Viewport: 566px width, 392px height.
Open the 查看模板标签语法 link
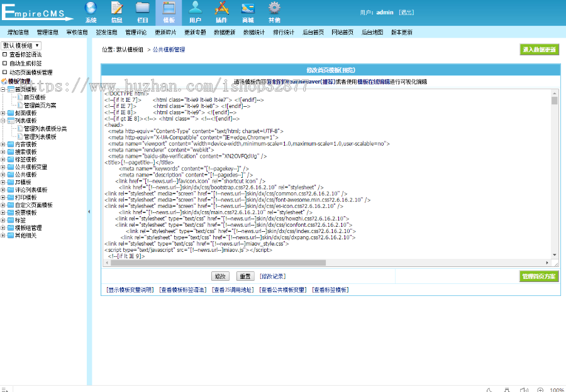tap(183, 290)
